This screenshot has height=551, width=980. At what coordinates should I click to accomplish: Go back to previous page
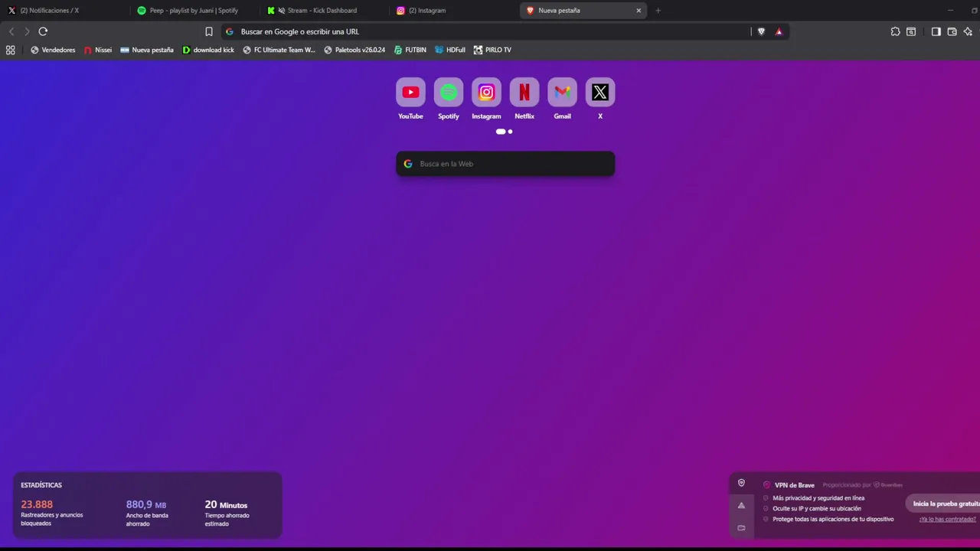11,31
